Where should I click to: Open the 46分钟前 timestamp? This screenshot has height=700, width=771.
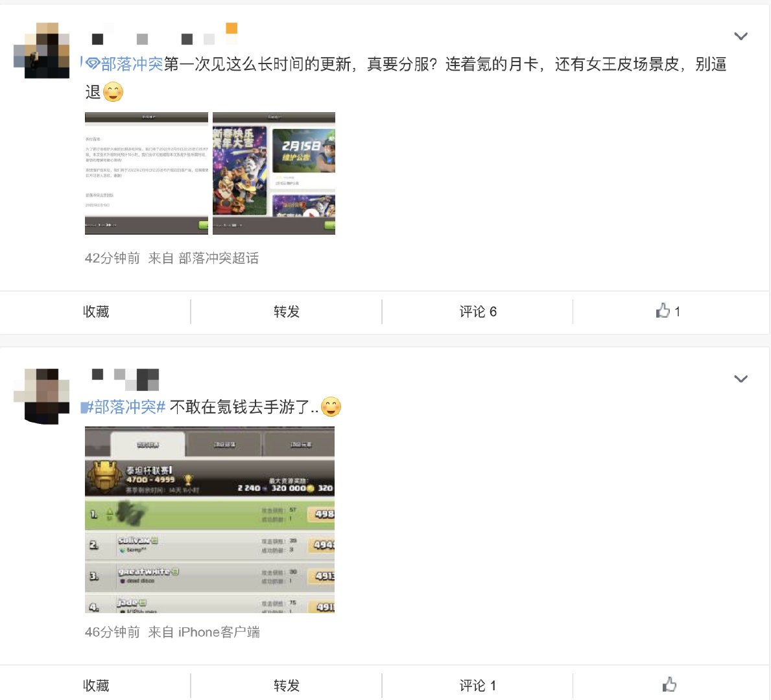coord(112,632)
